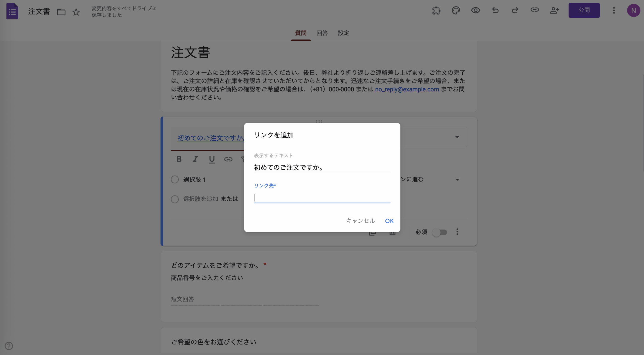Click the add collaborators icon
The image size is (644, 355).
[x=554, y=11]
